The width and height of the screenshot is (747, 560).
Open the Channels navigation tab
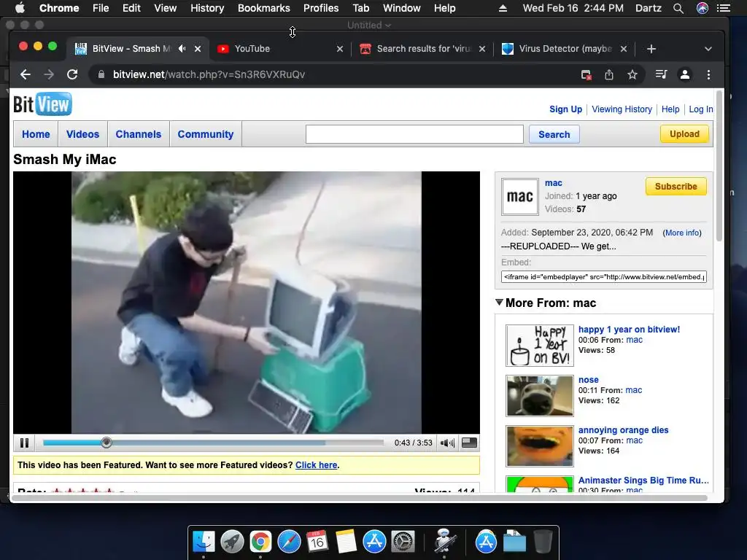point(138,134)
